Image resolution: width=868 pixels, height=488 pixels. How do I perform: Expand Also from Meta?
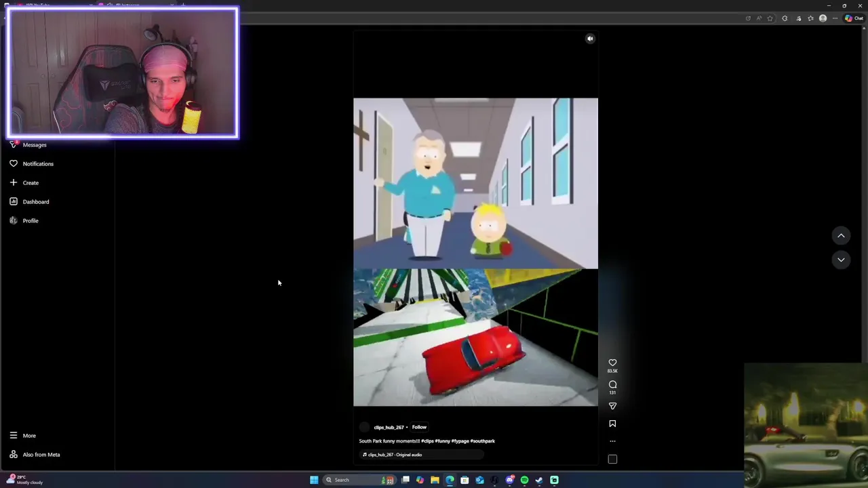tap(41, 455)
